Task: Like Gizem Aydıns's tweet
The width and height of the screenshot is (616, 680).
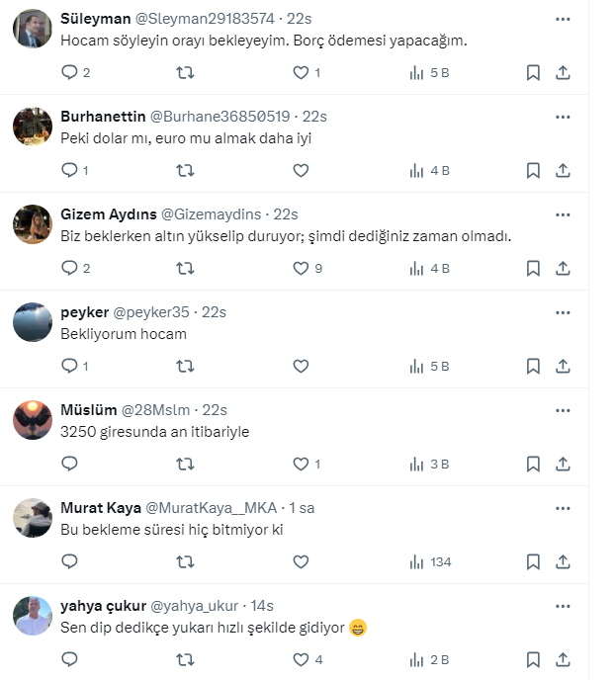Action: (x=302, y=268)
